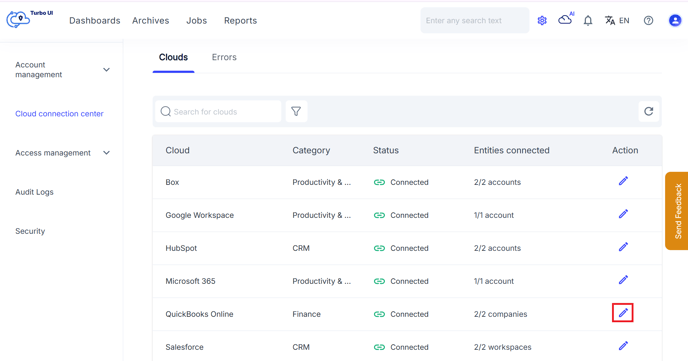Edit the Google Workspace connection
Viewport: 688px width, 361px height.
tap(623, 214)
